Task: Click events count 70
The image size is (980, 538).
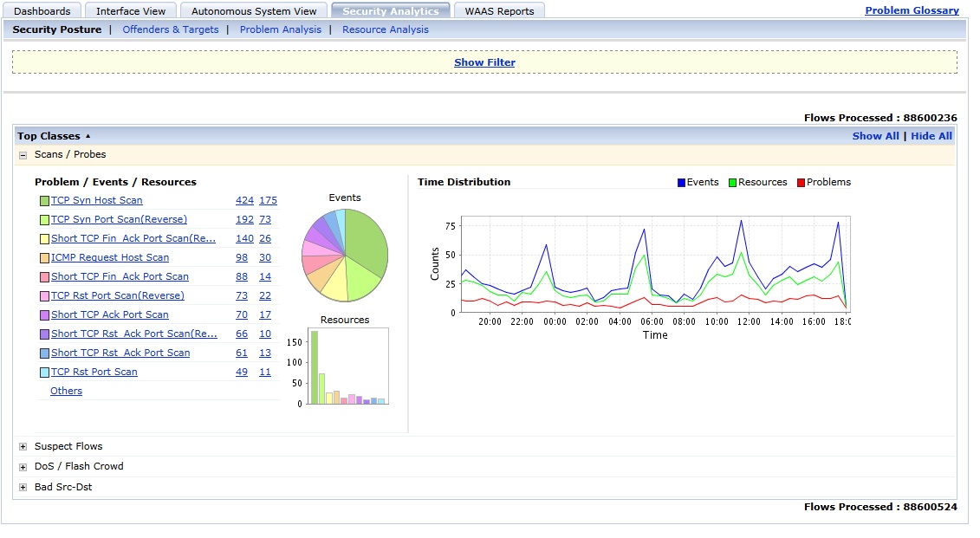Action: point(241,314)
